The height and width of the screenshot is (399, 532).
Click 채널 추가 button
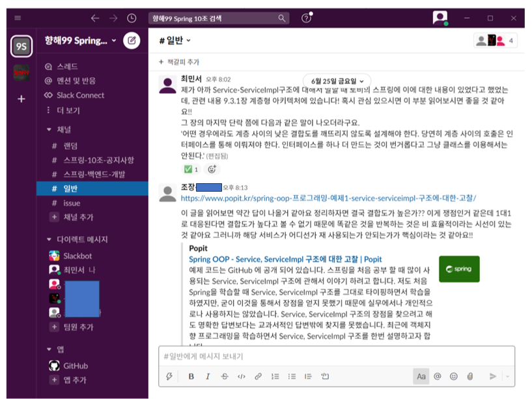(72, 217)
